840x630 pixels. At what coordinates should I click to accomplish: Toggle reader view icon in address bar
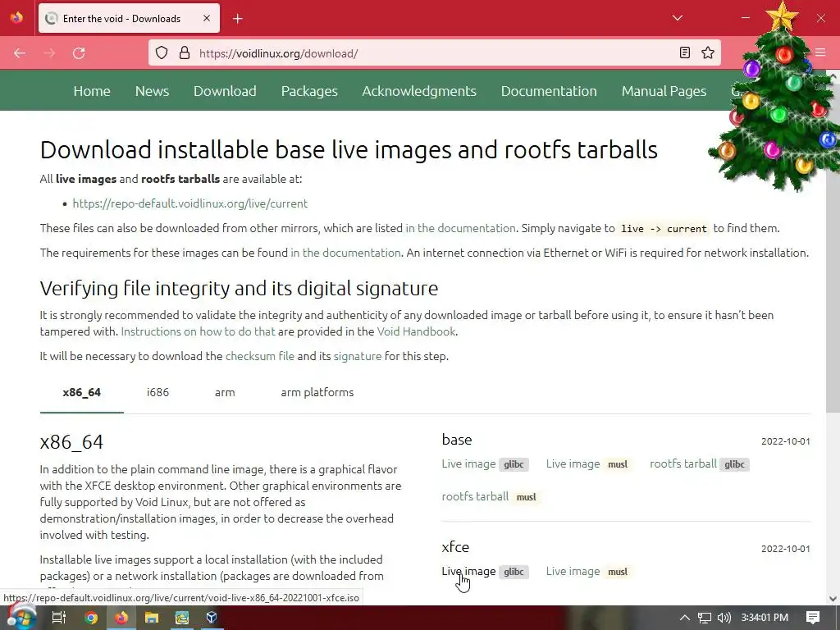(685, 52)
